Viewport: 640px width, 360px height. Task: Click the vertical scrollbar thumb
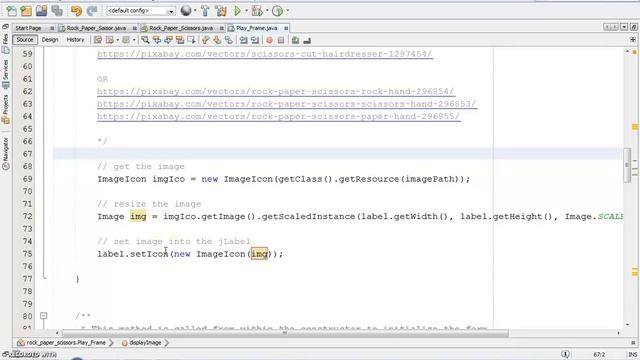(x=627, y=165)
